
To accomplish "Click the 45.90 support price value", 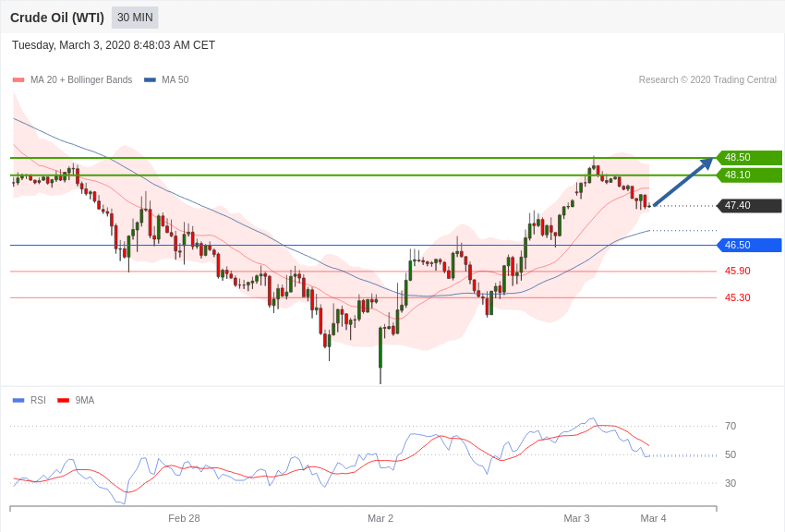I will click(x=738, y=271).
